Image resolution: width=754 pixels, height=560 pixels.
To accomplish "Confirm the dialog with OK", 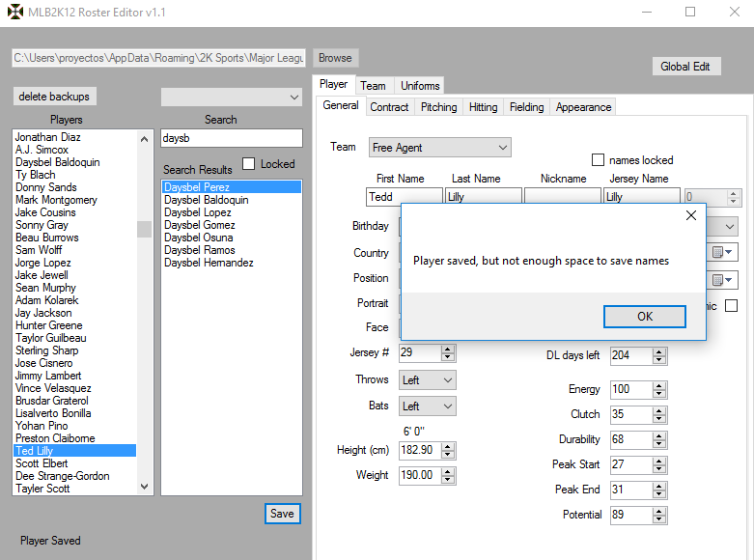I will (x=644, y=317).
